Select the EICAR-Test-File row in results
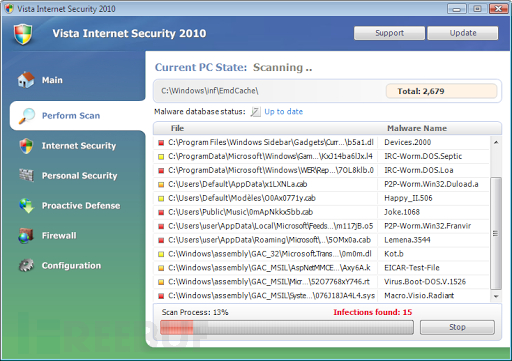Image resolution: width=512 pixels, height=361 pixels. point(321,268)
